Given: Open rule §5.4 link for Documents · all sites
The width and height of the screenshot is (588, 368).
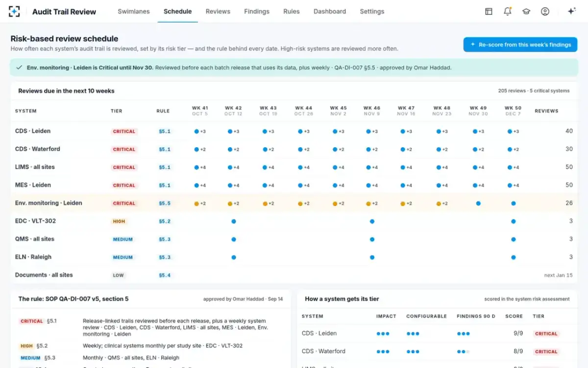Looking at the screenshot, I should tap(165, 275).
